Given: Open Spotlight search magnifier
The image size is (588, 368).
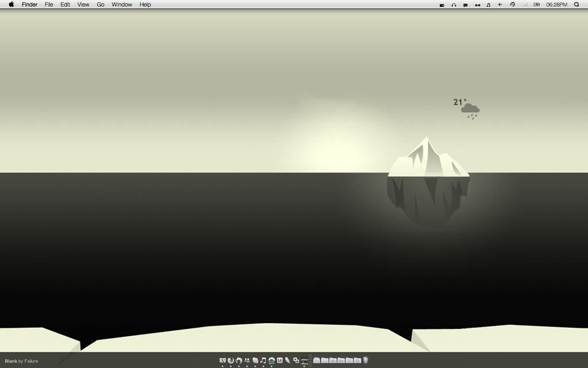Looking at the screenshot, I should [x=577, y=5].
